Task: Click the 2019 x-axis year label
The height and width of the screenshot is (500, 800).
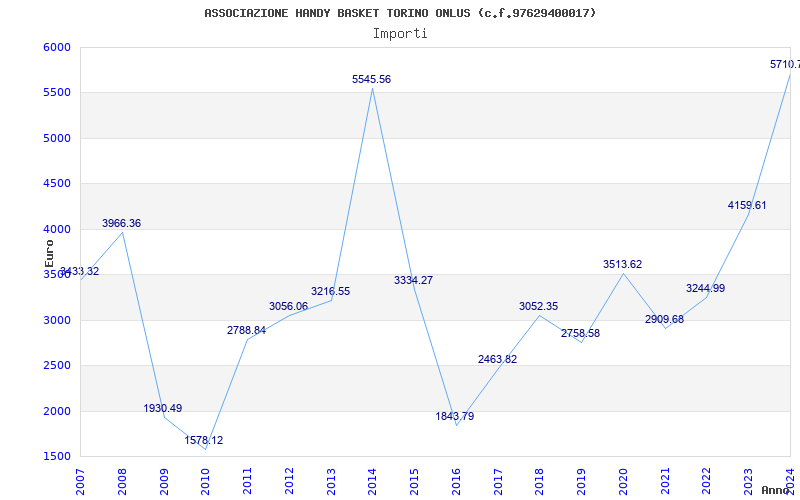Action: (582, 482)
